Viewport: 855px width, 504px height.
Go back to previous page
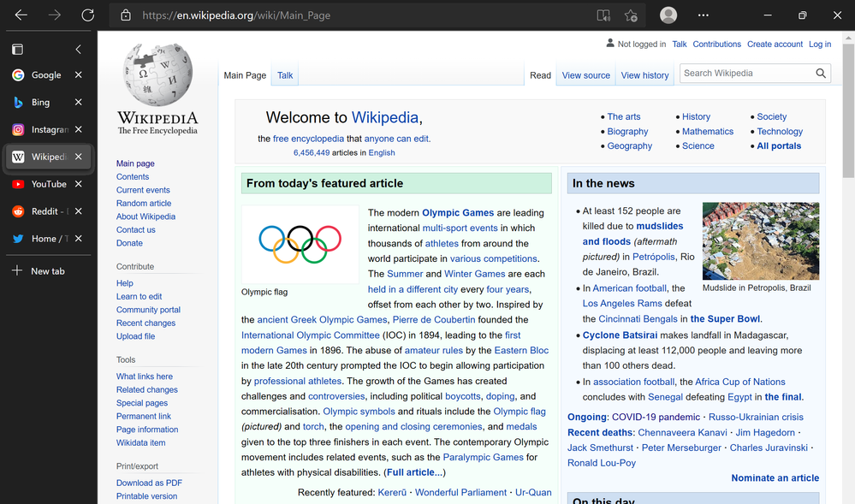coord(21,15)
